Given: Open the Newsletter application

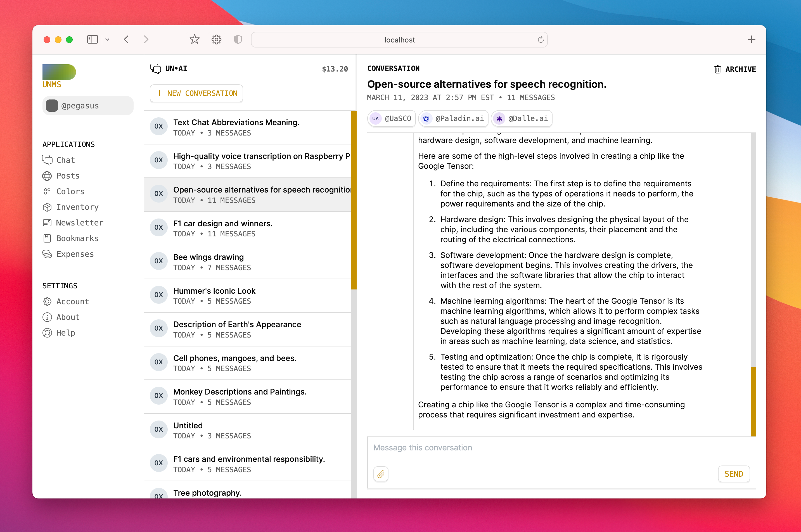Looking at the screenshot, I should pyautogui.click(x=80, y=223).
